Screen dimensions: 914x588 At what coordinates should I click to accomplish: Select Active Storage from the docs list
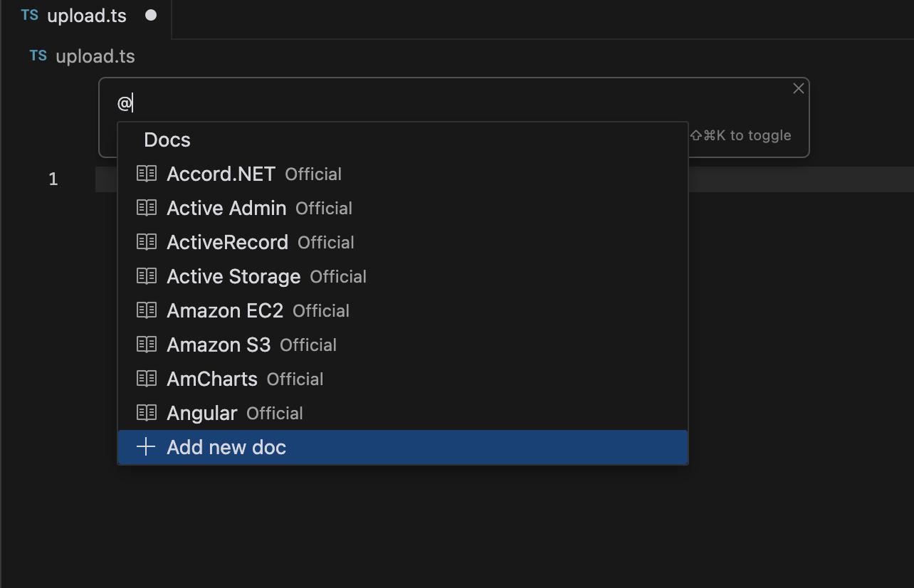pos(403,276)
